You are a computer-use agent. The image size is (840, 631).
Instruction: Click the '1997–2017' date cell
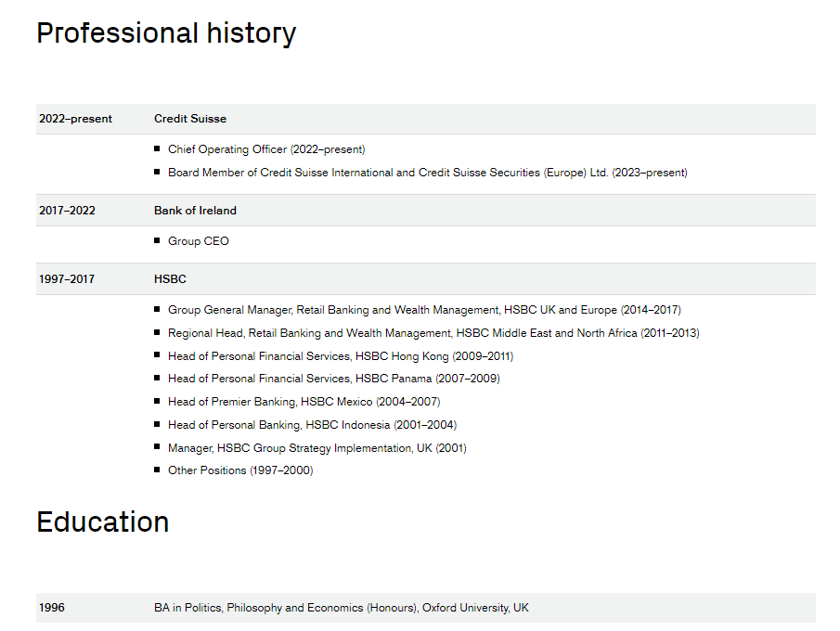(x=67, y=279)
